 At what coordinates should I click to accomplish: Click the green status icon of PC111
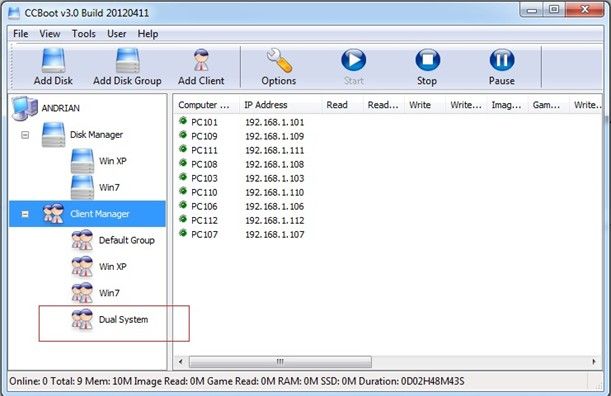[183, 149]
